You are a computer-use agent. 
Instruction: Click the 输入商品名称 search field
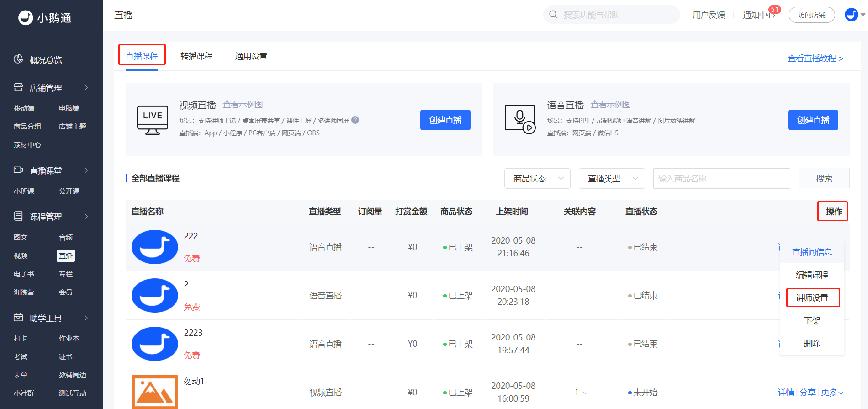coord(721,179)
